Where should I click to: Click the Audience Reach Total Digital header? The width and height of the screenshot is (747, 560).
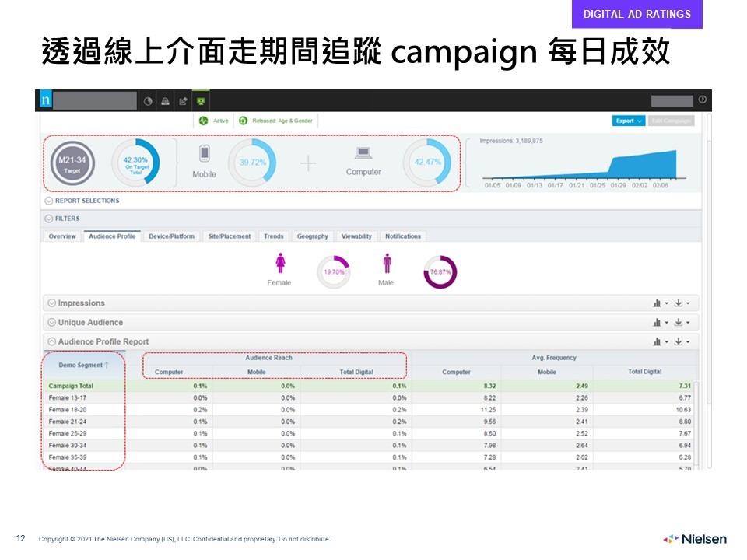[356, 373]
